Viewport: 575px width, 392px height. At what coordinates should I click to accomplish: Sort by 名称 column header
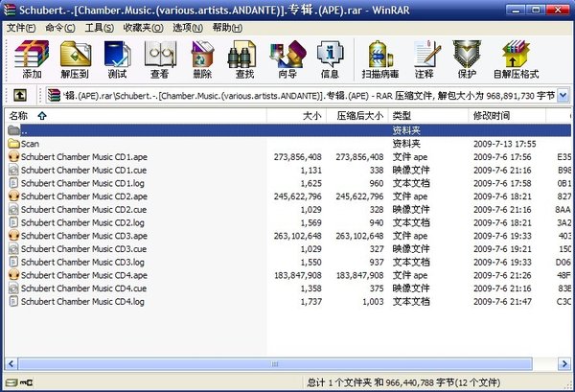coord(136,116)
